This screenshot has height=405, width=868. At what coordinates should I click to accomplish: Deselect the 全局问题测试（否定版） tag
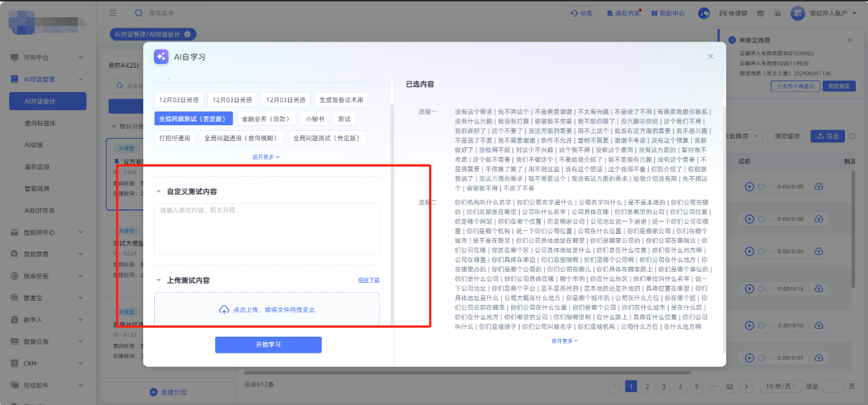(193, 119)
